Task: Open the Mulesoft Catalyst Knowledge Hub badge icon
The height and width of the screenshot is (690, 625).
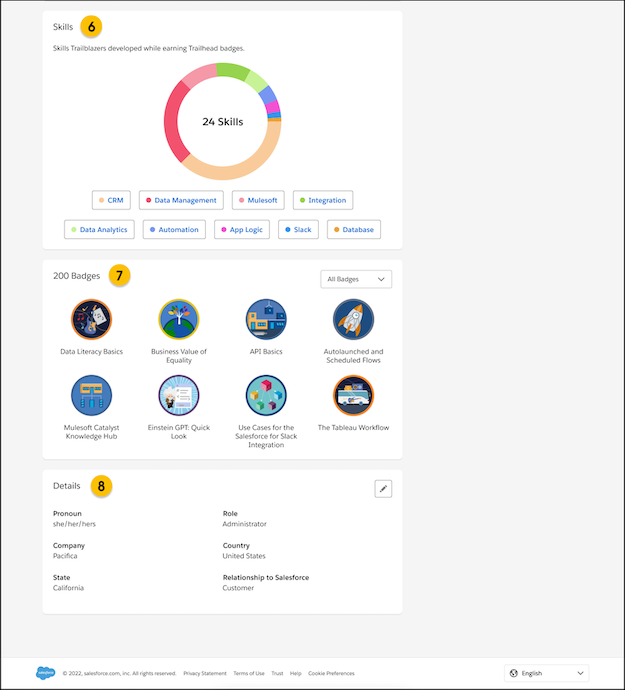Action: pyautogui.click(x=92, y=395)
